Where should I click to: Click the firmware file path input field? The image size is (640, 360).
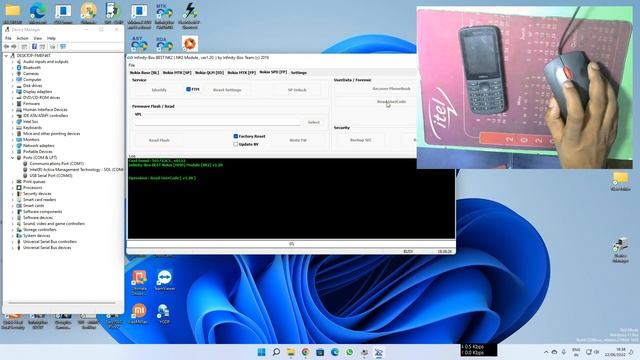click(x=218, y=122)
